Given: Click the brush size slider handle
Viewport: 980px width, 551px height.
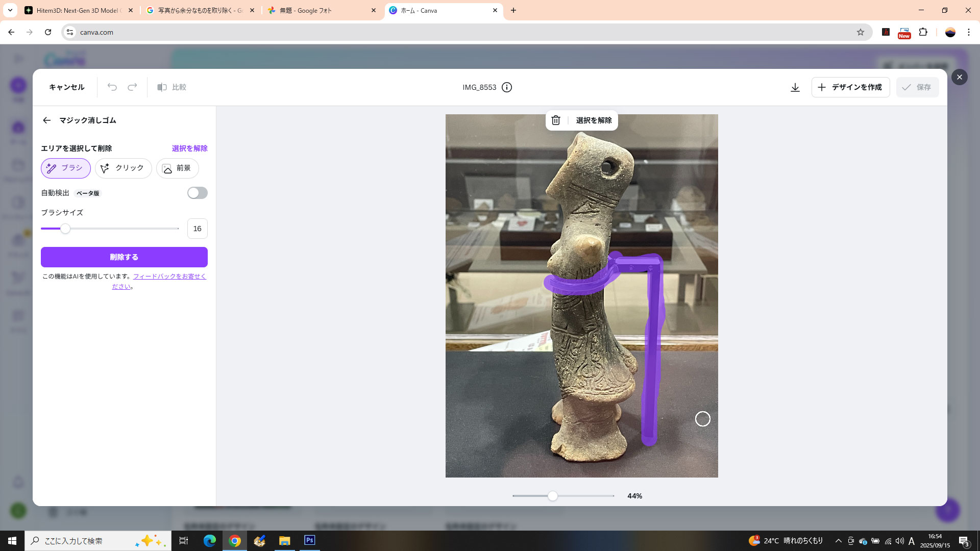Looking at the screenshot, I should click(x=65, y=229).
